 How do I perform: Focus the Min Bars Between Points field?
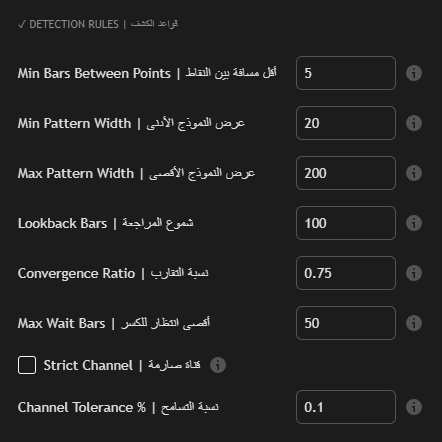click(x=346, y=73)
